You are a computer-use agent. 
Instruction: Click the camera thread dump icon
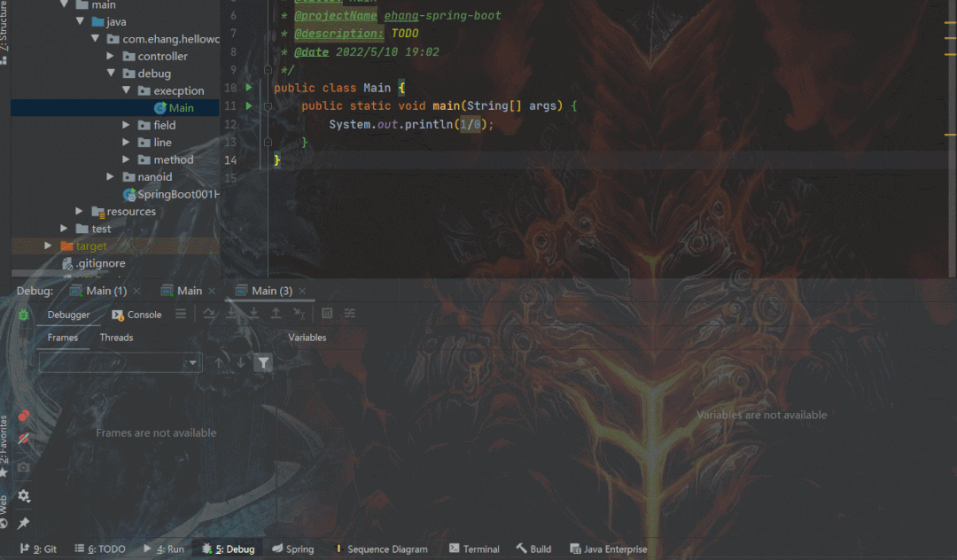pyautogui.click(x=23, y=468)
